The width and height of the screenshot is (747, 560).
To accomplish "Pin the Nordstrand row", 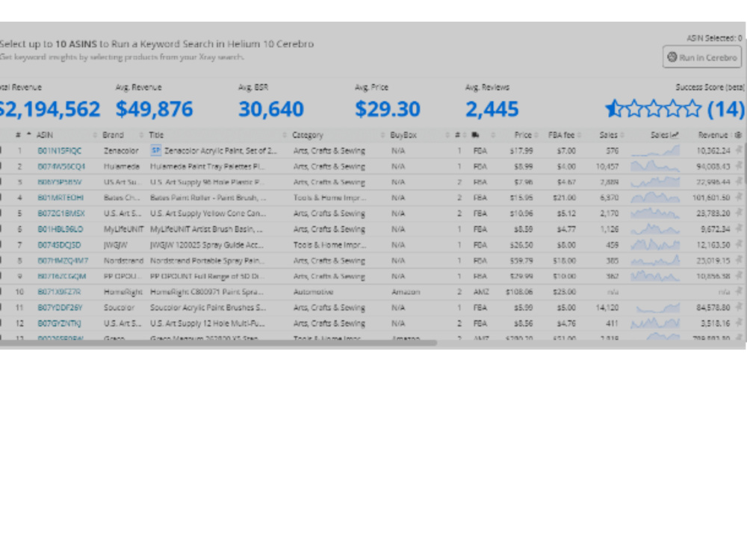I will pyautogui.click(x=739, y=261).
